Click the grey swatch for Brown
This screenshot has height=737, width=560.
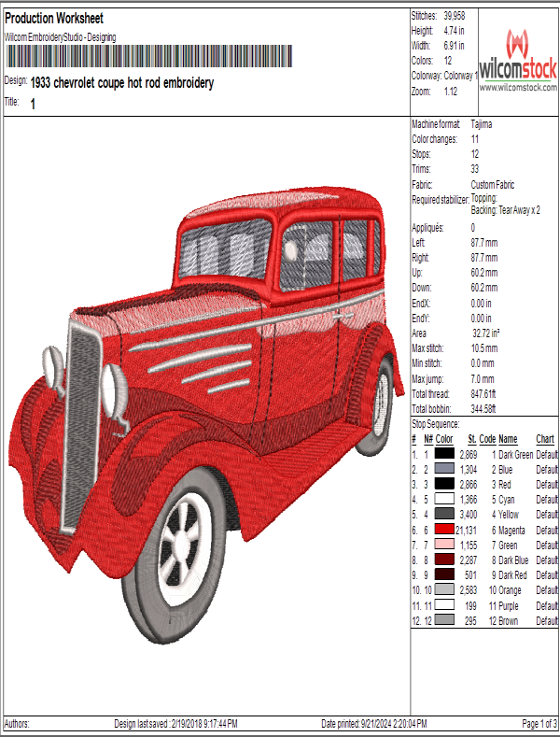444,620
